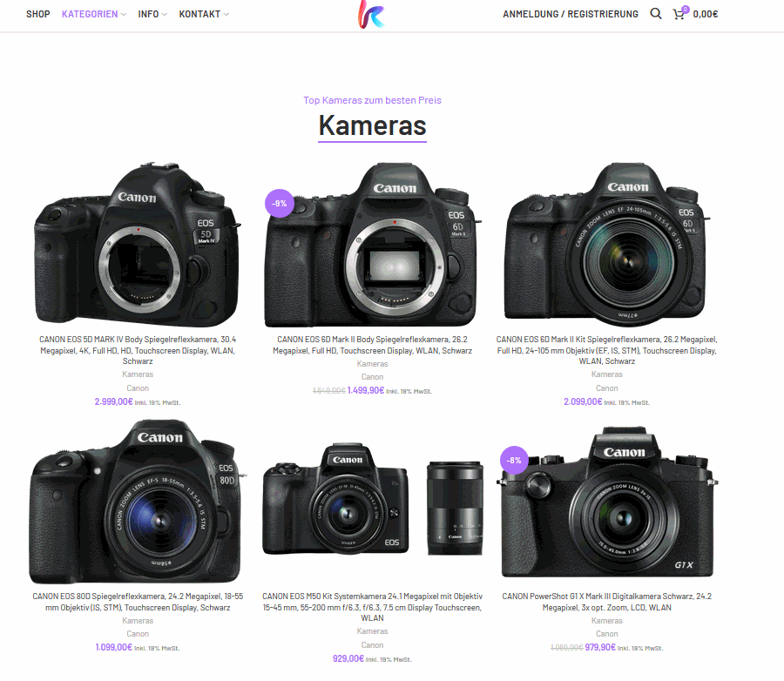The height and width of the screenshot is (681, 784).
Task: Open the Shop menu item
Action: 38,14
